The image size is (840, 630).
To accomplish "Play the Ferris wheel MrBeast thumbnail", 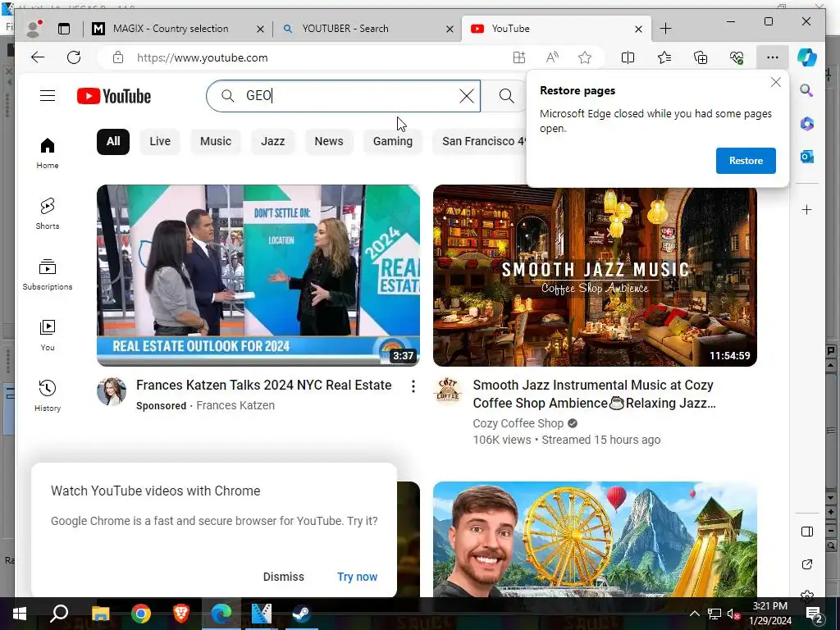I will tap(595, 539).
